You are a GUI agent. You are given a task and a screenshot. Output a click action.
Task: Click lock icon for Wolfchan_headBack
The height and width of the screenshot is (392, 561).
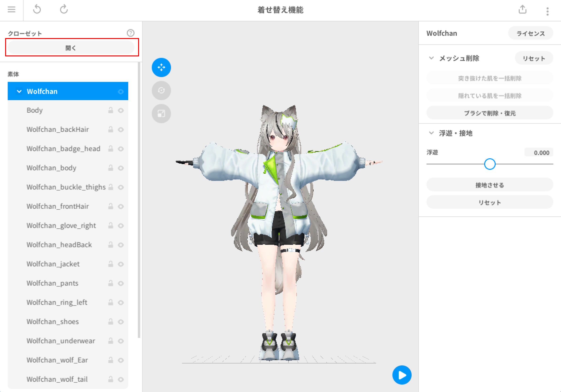(111, 245)
